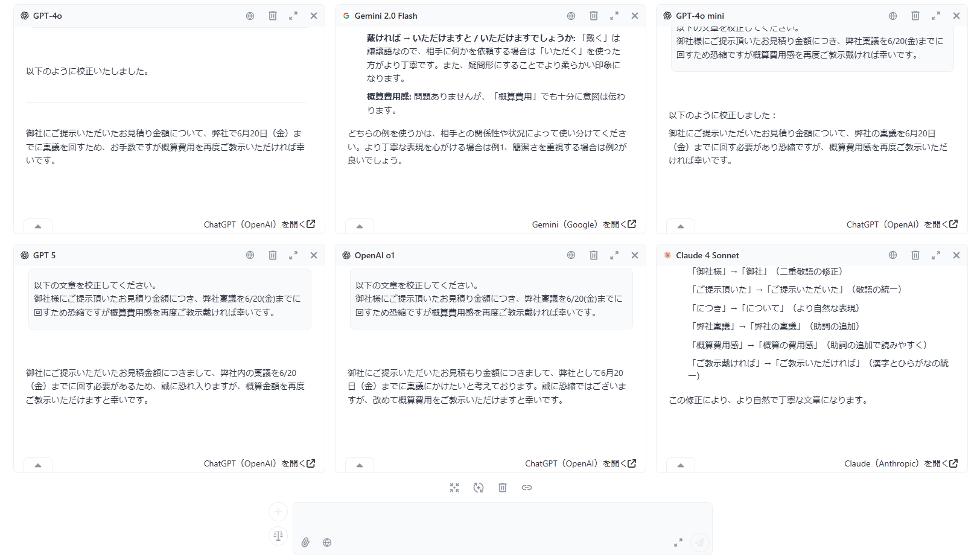The width and height of the screenshot is (980, 560).
Task: Toggle globe icon in Gemini 2.0 Flash header
Action: pos(571,16)
